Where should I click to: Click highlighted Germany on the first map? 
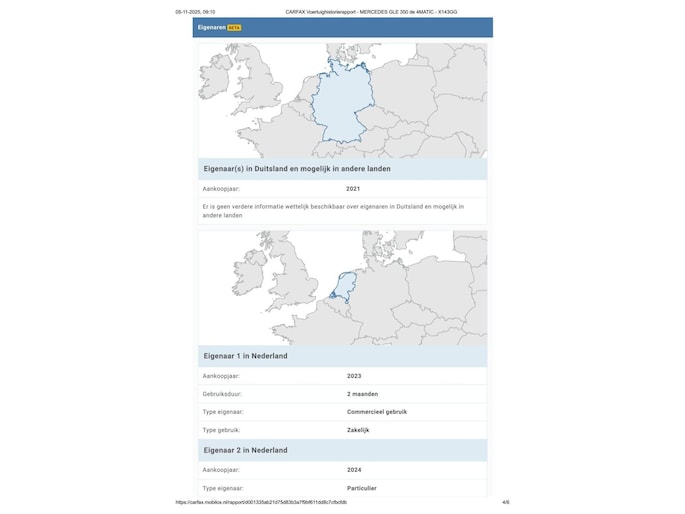click(x=341, y=108)
